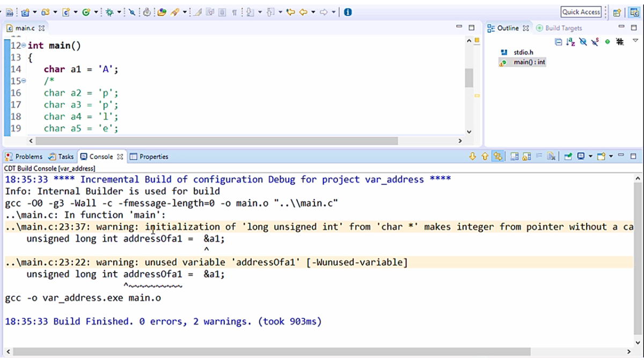Click the Open Element toolbar icon

[x=161, y=12]
